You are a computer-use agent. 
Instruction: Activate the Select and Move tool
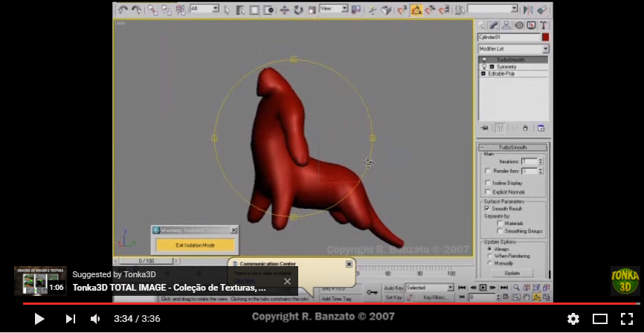285,10
